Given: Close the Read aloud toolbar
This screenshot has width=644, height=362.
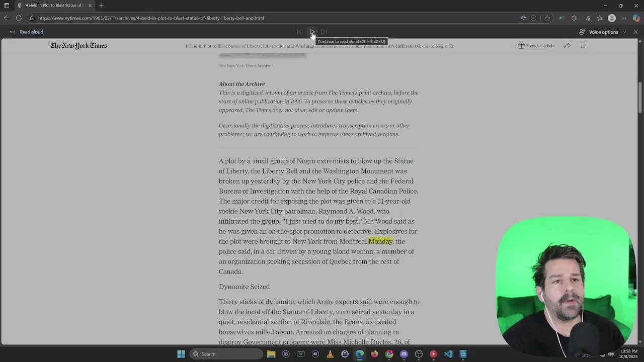Looking at the screenshot, I should click(x=635, y=32).
